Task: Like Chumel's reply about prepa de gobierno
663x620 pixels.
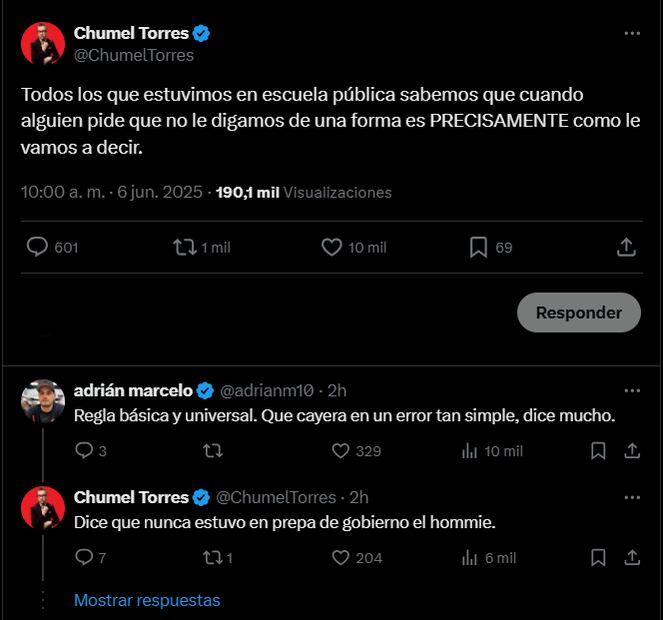Action: [341, 558]
